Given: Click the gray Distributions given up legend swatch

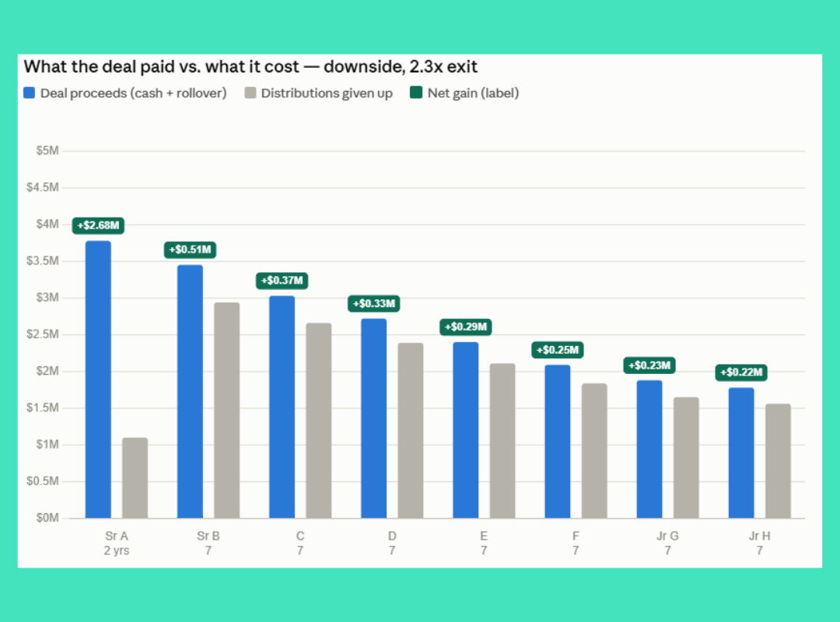Looking at the screenshot, I should (250, 93).
